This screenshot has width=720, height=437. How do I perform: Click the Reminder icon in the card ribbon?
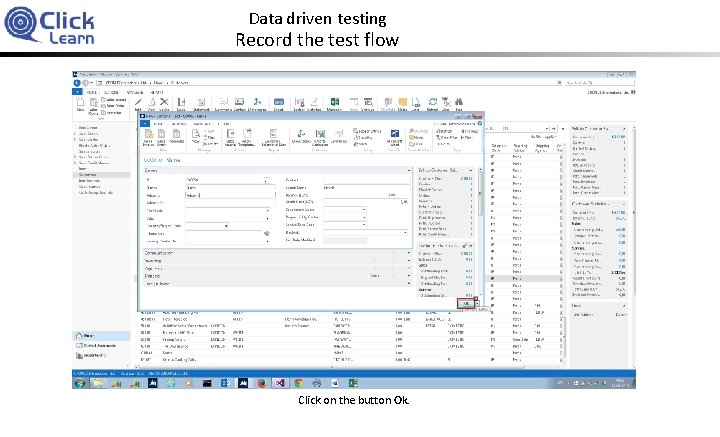coord(177,136)
